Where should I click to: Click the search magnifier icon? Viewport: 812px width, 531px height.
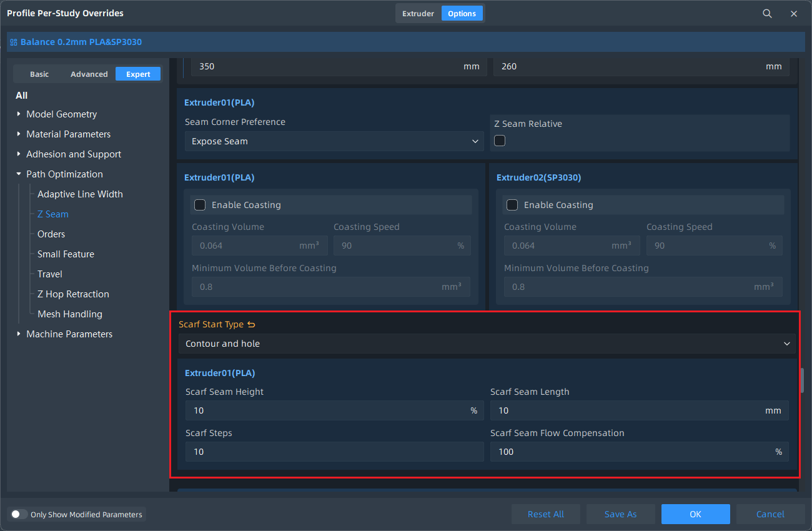coord(767,14)
